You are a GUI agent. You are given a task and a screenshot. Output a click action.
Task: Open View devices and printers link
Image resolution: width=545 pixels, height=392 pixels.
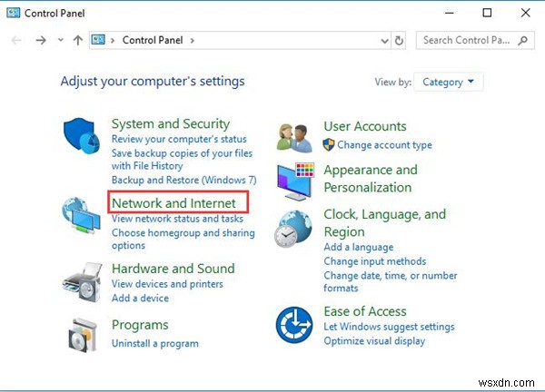(167, 285)
